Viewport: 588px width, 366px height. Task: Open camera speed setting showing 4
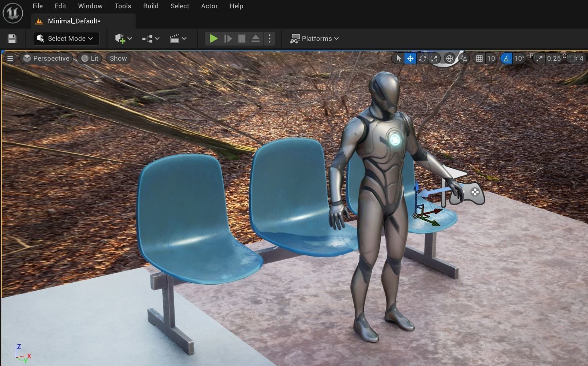point(576,58)
